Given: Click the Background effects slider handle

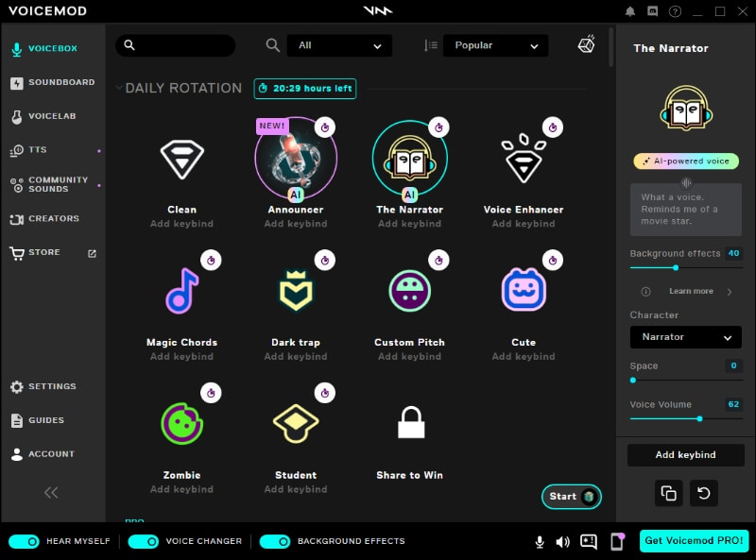Looking at the screenshot, I should pyautogui.click(x=676, y=268).
